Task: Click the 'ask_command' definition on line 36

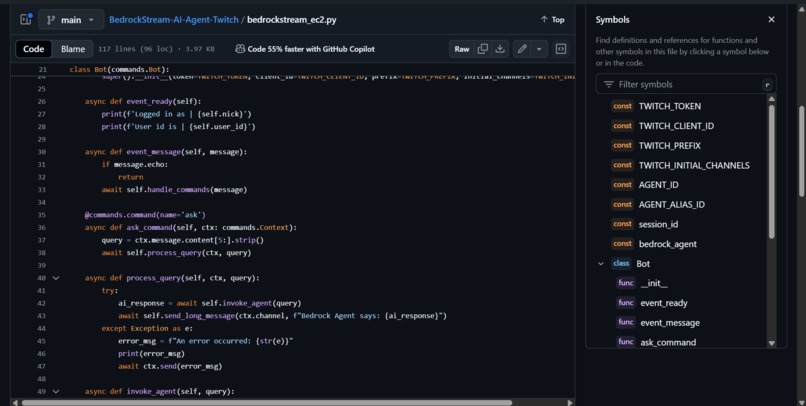Action: [149, 228]
